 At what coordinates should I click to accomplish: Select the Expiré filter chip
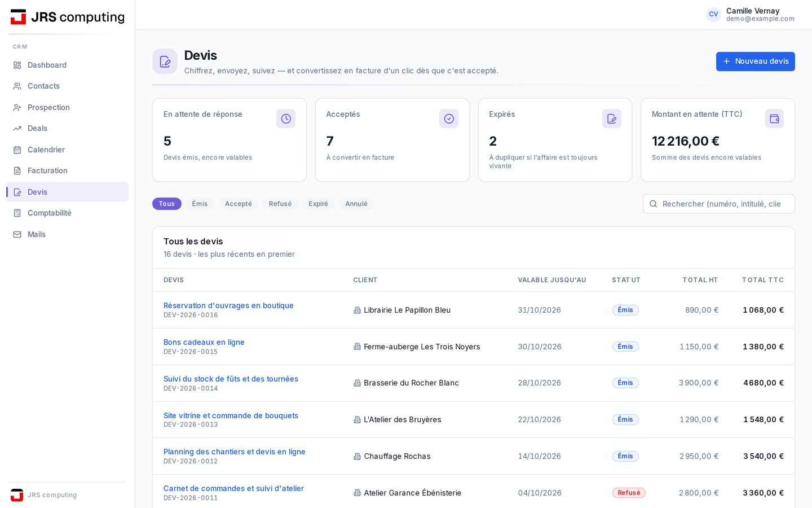(318, 204)
